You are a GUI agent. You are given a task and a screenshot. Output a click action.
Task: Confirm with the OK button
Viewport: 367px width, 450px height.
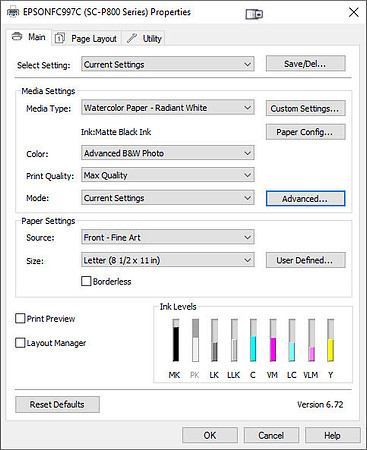tap(210, 435)
